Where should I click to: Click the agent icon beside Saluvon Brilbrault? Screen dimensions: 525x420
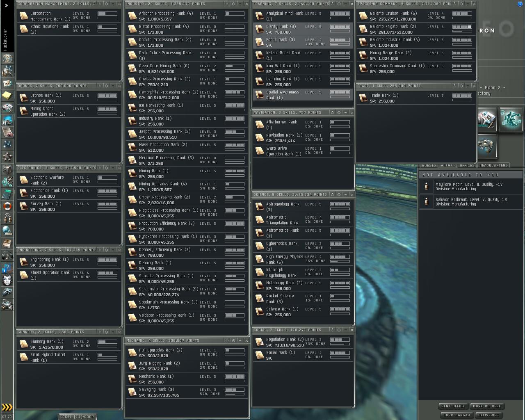[427, 202]
